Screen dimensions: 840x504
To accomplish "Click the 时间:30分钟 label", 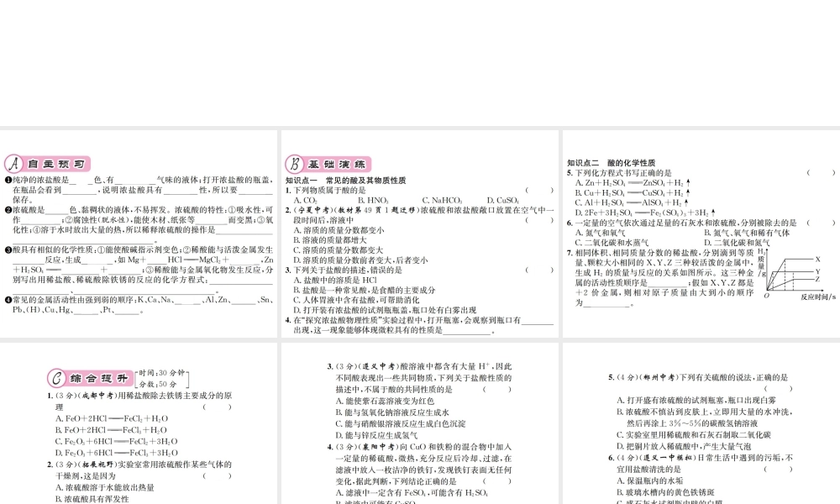I will (x=161, y=373).
